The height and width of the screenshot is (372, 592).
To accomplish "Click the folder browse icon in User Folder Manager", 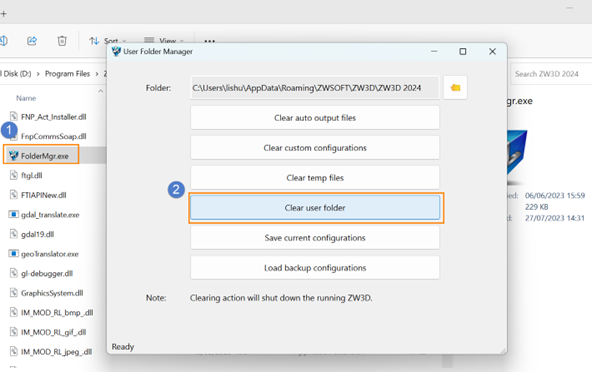I will [x=455, y=88].
